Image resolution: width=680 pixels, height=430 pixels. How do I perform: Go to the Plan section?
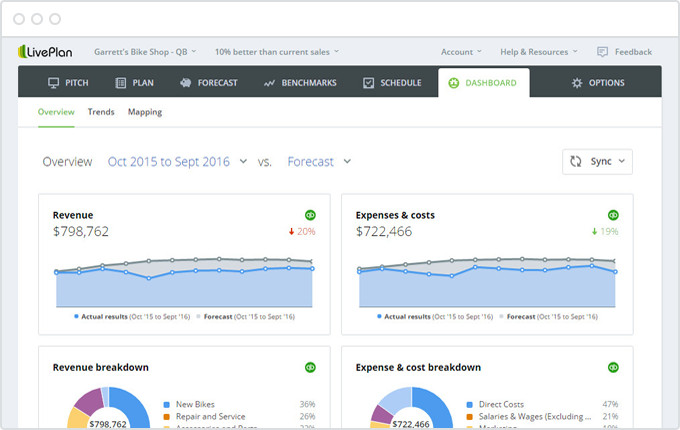(x=134, y=83)
